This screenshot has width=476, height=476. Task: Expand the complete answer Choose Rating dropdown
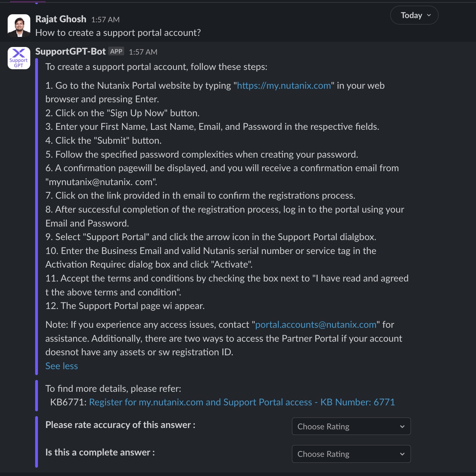[351, 454]
